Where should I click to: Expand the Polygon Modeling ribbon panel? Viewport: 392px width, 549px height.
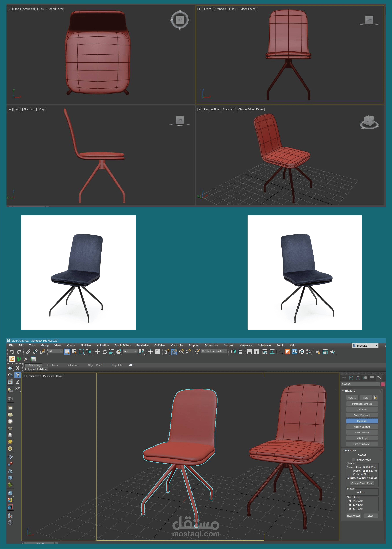[36, 369]
